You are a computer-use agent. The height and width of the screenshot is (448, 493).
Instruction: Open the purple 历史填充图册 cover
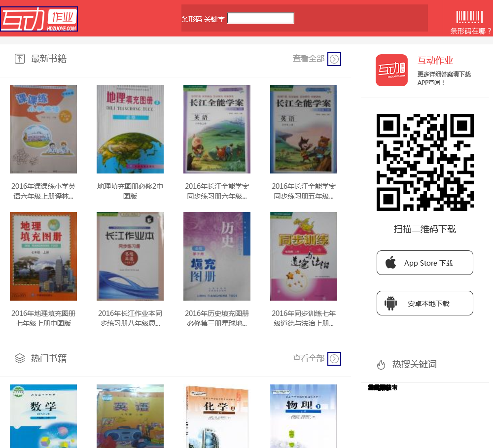[x=217, y=256]
